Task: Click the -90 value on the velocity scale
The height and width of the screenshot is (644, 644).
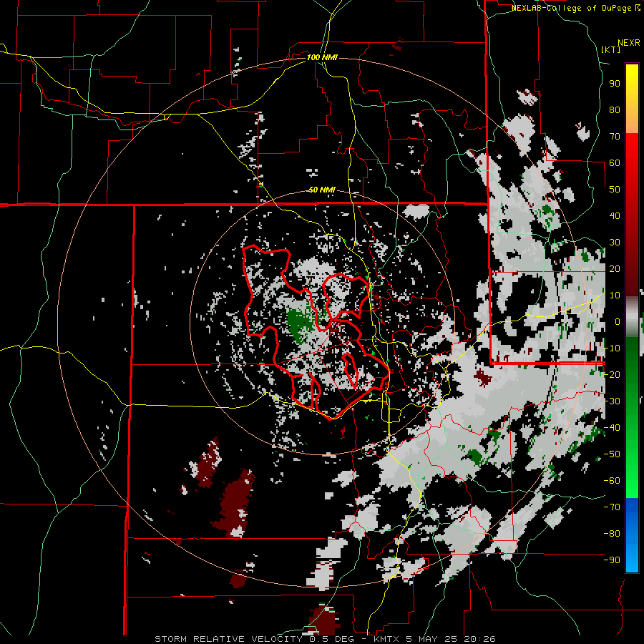Action: tap(612, 560)
